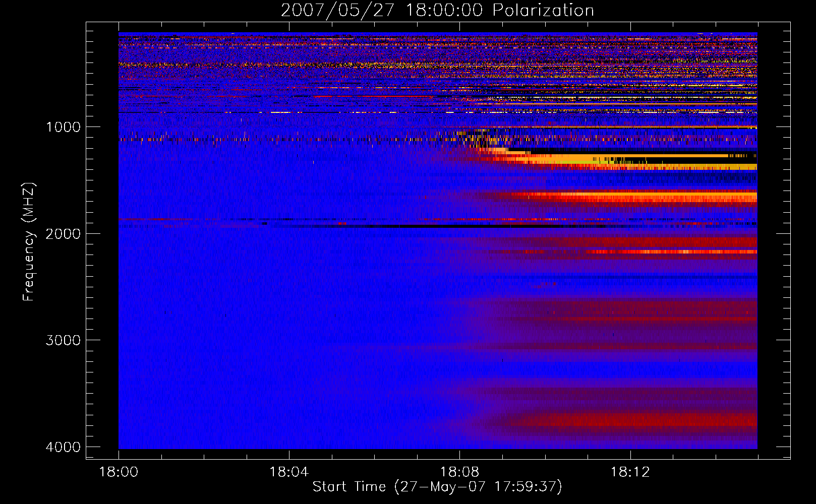Click the 18:08 time tick label
The height and width of the screenshot is (504, 816).
[459, 472]
